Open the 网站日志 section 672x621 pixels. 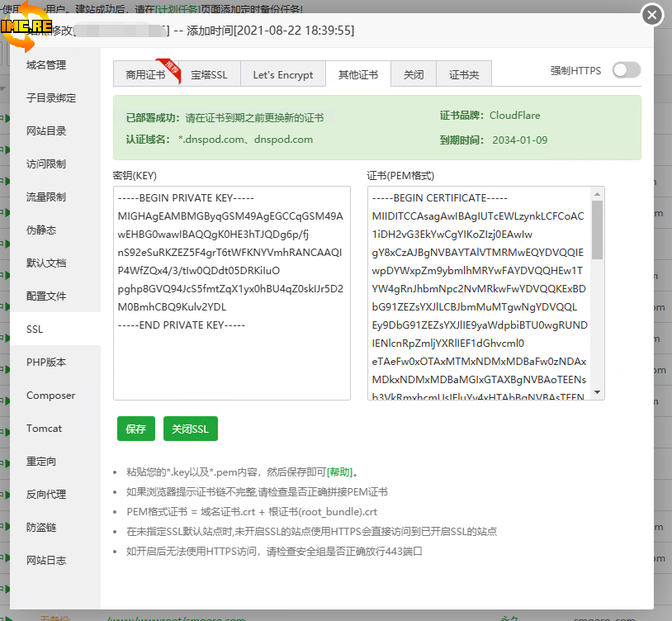tap(46, 561)
